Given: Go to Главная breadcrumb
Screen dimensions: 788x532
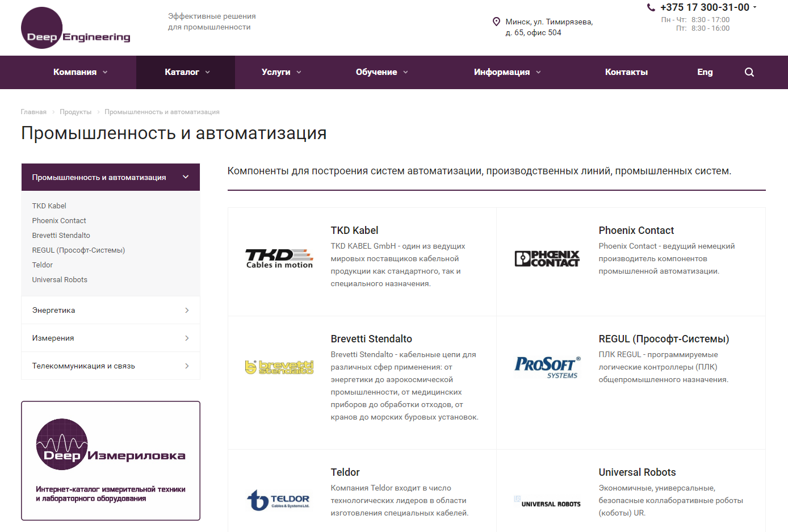Looking at the screenshot, I should pyautogui.click(x=33, y=112).
